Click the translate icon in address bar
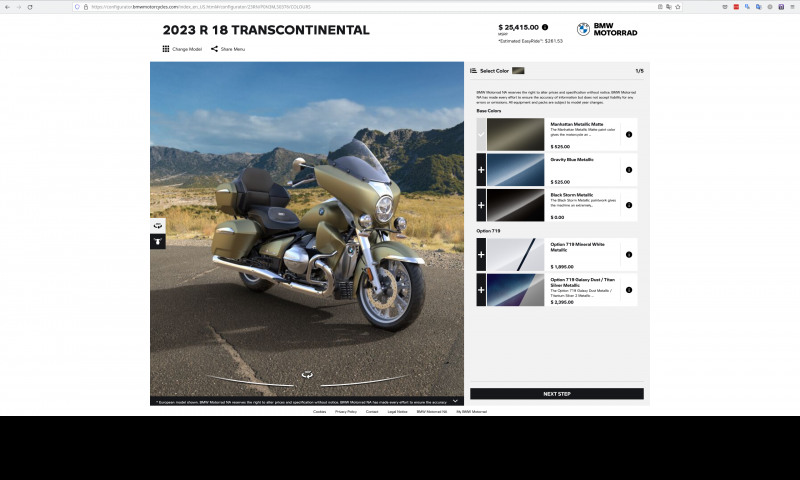Viewport: 800px width, 480px height. (x=669, y=7)
